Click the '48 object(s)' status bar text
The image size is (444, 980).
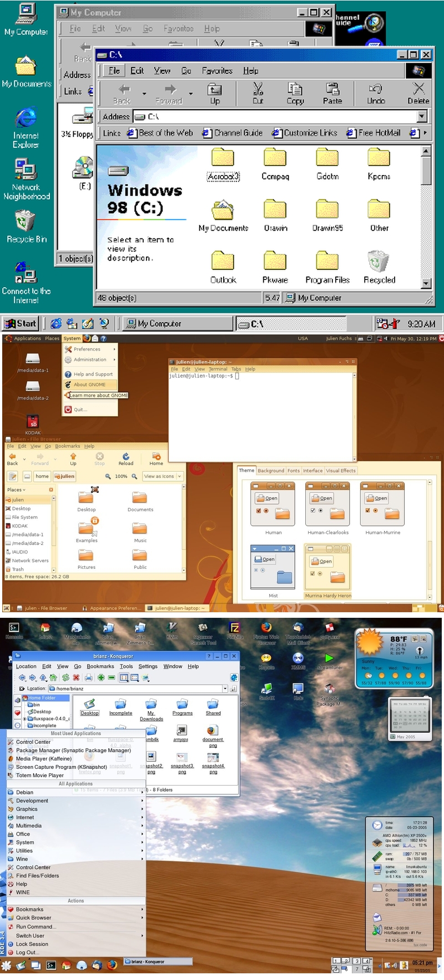click(117, 298)
